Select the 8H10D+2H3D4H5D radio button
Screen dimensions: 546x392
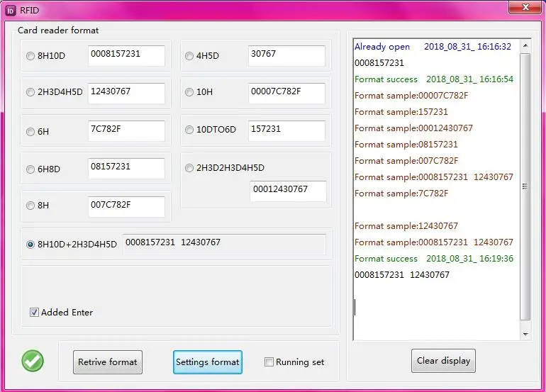click(30, 245)
